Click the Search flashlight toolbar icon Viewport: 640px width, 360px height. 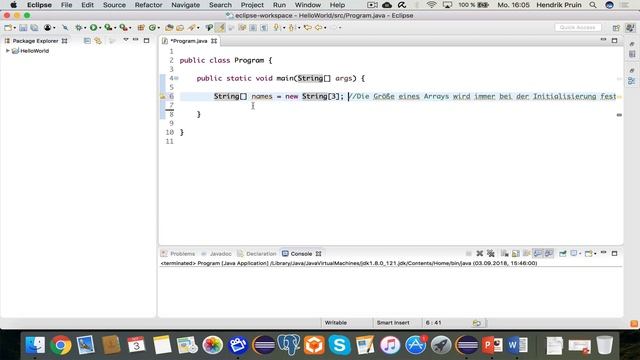click(191, 28)
